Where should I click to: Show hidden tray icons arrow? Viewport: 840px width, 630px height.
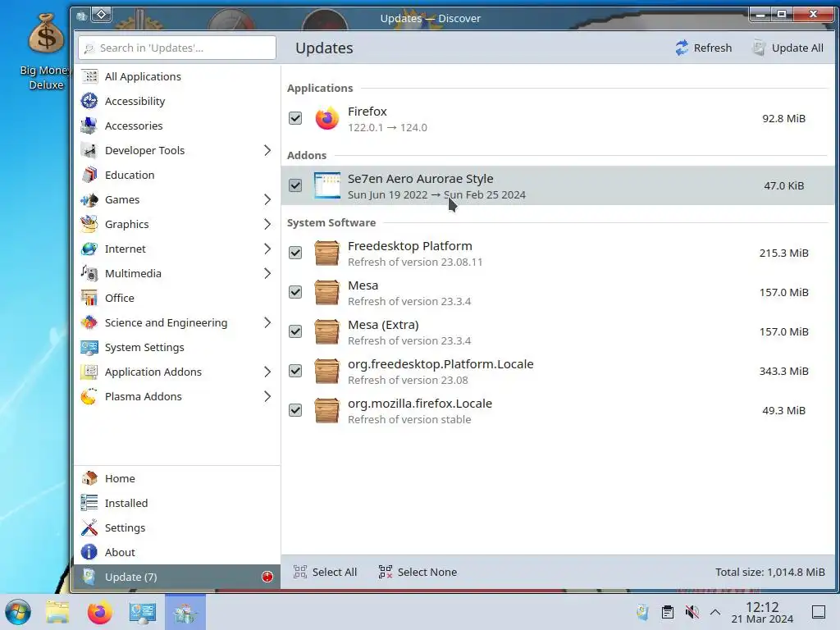(x=715, y=612)
